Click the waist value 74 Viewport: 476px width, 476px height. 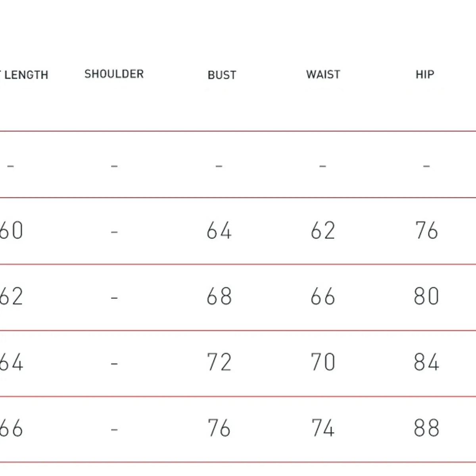click(323, 428)
